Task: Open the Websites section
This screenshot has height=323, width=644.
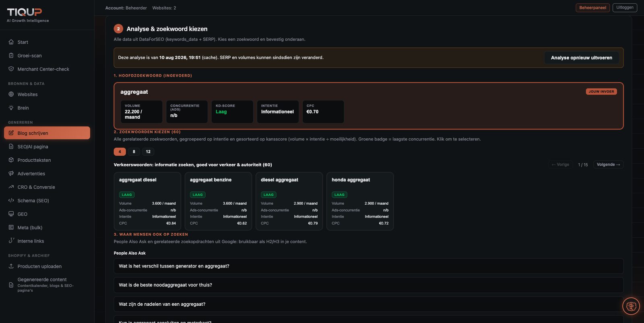Action: 47,95
